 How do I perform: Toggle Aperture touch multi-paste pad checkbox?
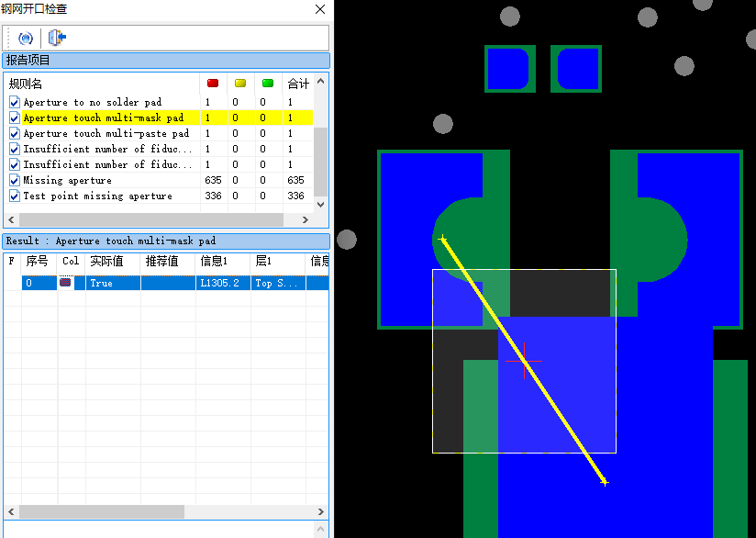[15, 134]
